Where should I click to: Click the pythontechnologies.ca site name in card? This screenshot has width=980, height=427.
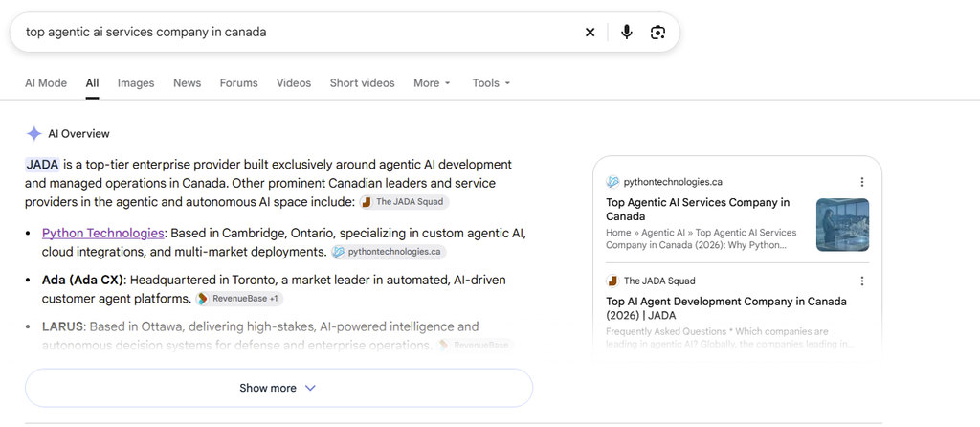(x=673, y=182)
